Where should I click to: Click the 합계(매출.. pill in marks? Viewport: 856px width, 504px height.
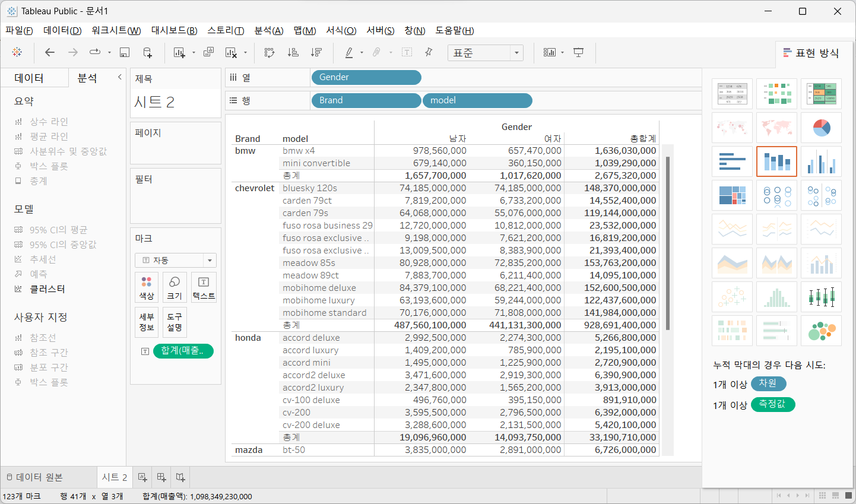(x=183, y=351)
